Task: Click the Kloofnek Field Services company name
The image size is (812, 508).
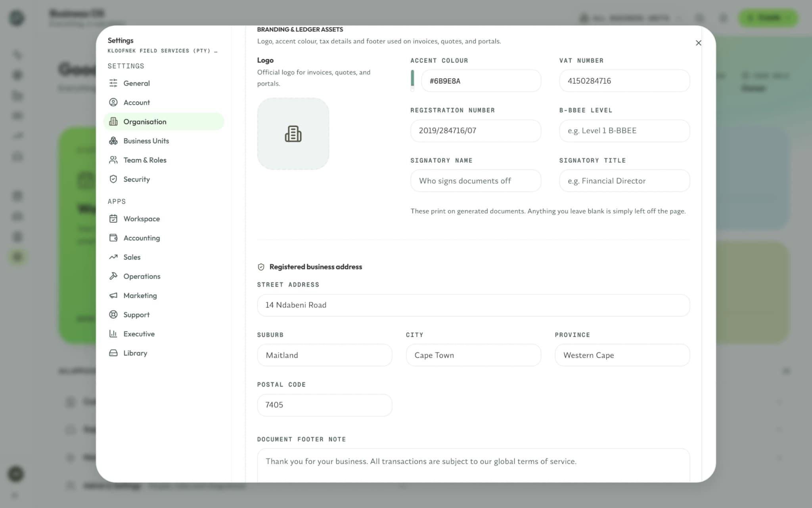Action: tap(163, 51)
